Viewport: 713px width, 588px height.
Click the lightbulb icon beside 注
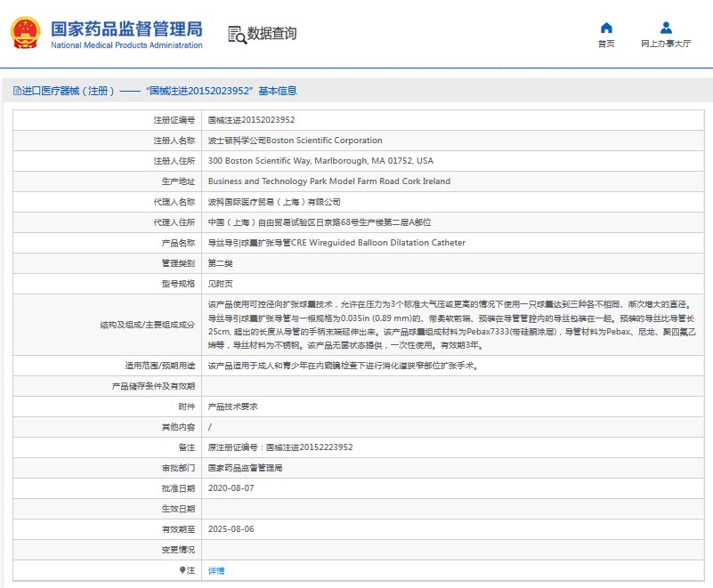183,570
